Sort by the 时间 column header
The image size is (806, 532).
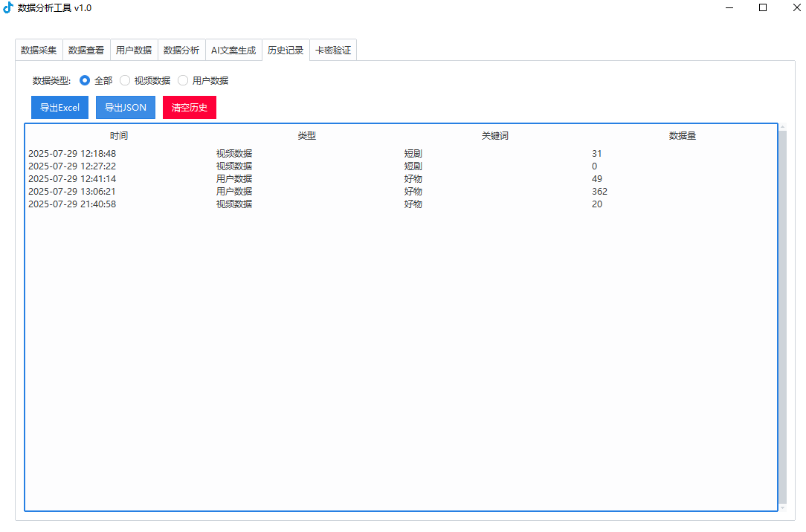pos(119,136)
